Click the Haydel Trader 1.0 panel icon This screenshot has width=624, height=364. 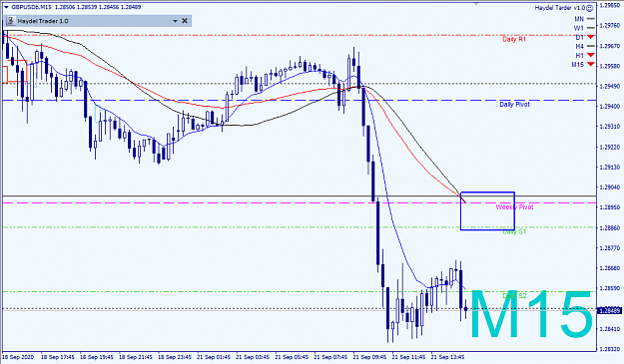[x=10, y=21]
